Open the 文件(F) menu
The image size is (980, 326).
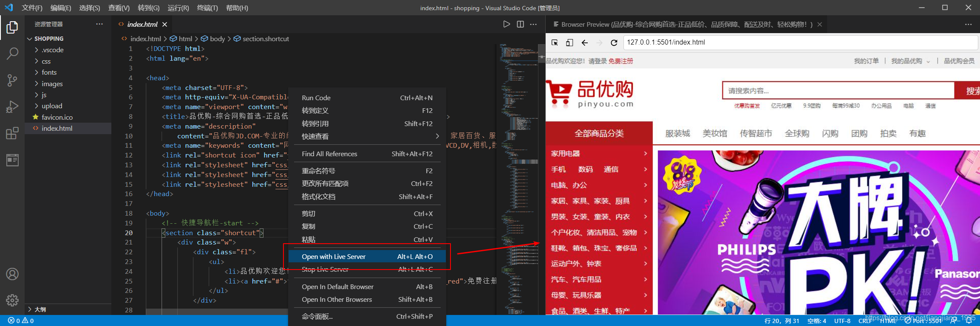click(32, 8)
